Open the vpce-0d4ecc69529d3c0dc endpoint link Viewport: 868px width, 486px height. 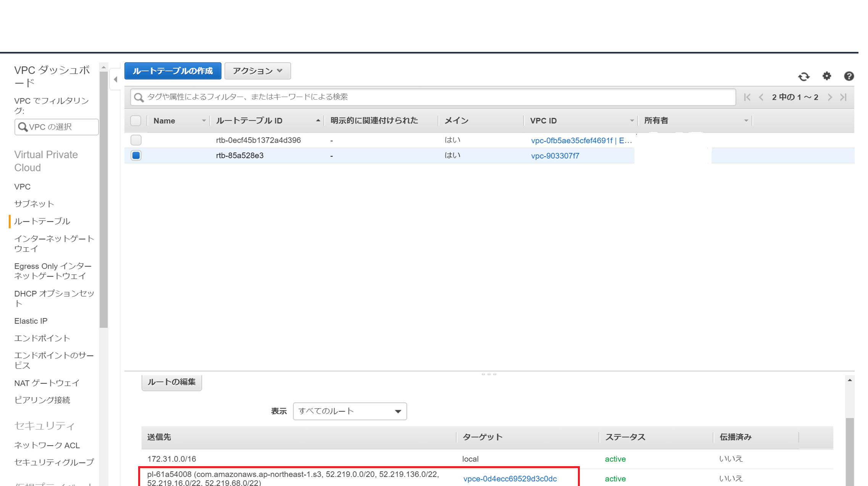pos(510,479)
